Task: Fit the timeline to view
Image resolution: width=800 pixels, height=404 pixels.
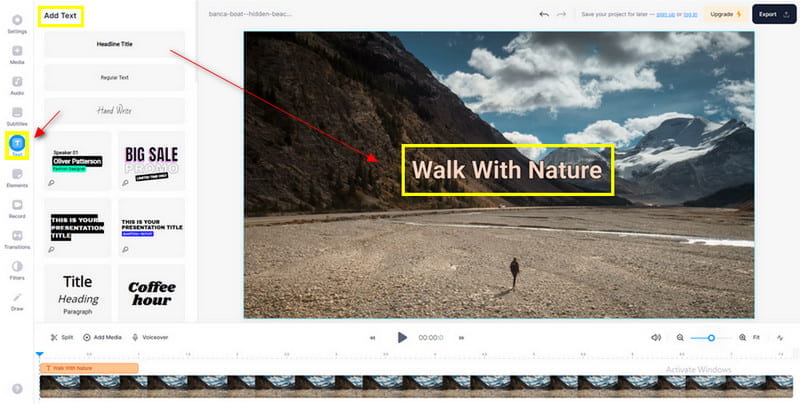Action: [x=756, y=338]
